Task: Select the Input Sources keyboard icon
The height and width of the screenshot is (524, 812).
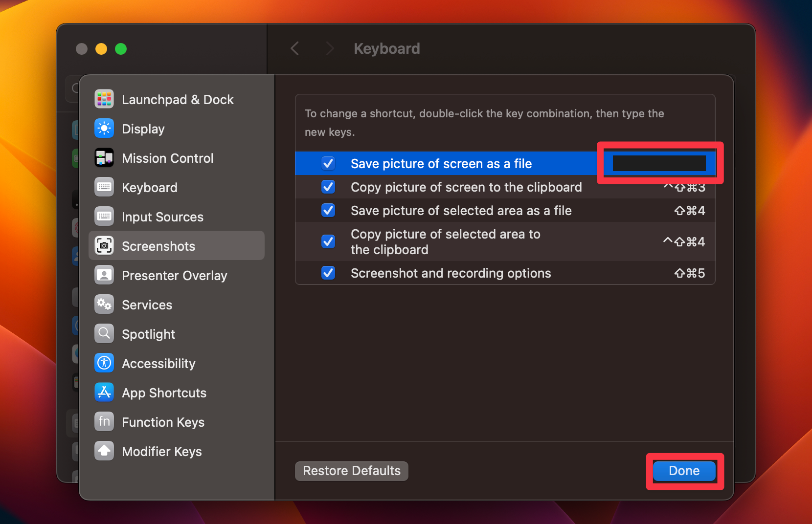Action: [x=104, y=216]
